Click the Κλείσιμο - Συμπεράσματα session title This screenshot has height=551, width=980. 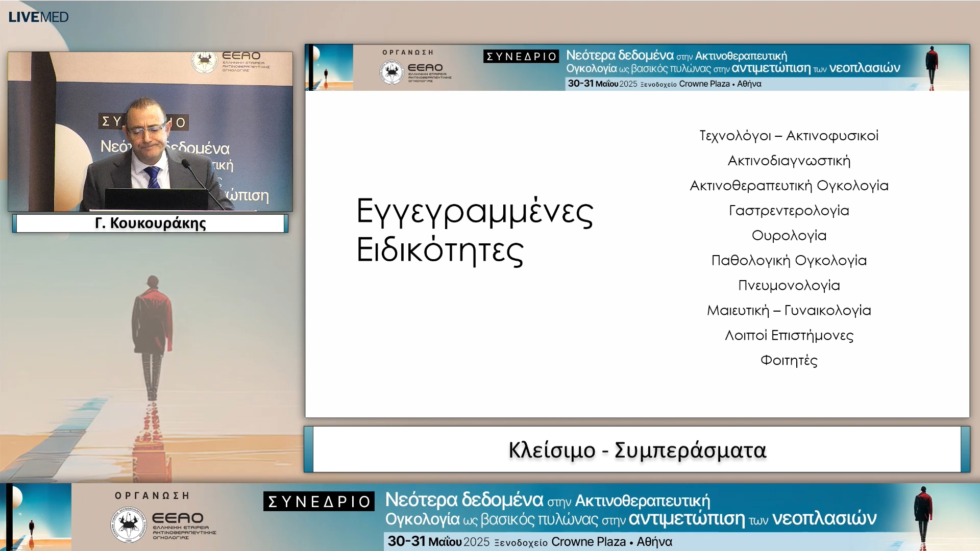(637, 450)
